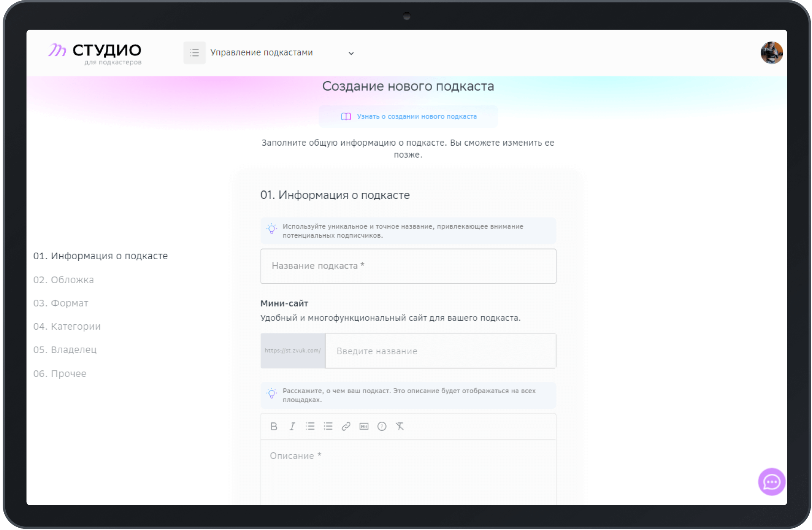Go to step 02. Обложка
Image resolution: width=812 pixels, height=530 pixels.
click(63, 280)
